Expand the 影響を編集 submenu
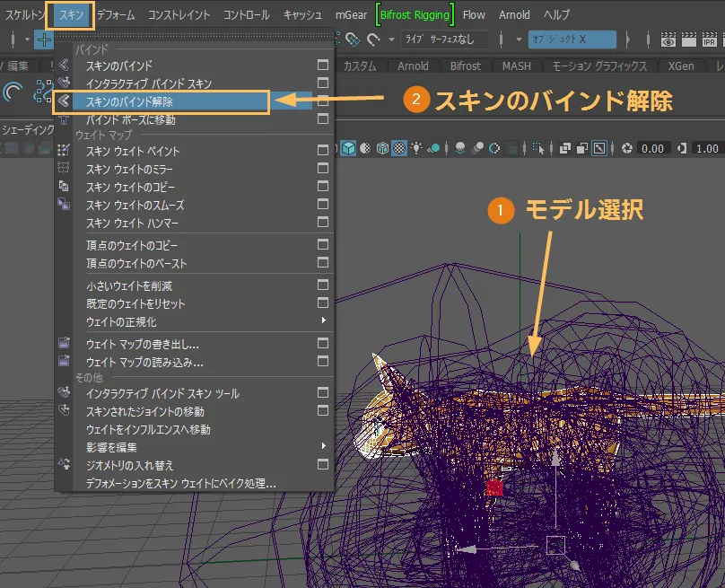This screenshot has height=588, width=725. point(194,447)
